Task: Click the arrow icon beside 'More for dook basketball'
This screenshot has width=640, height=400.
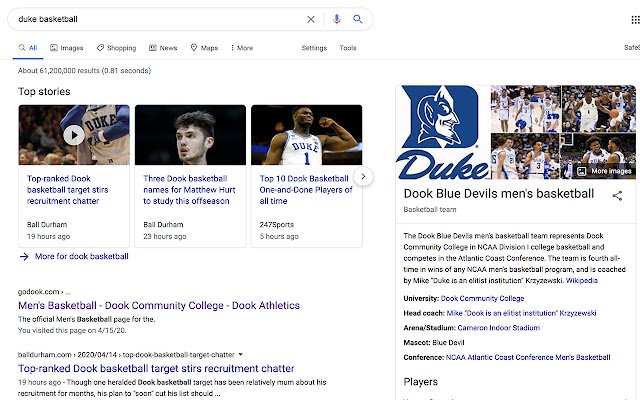Action: pyautogui.click(x=24, y=256)
